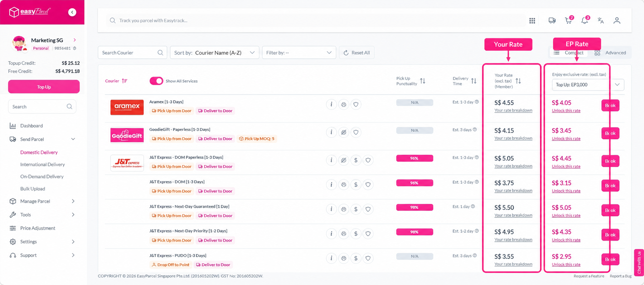644x285 pixels.
Task: Click the dollar icon for J&T Next-Day Guaranteed
Action: pyautogui.click(x=356, y=209)
